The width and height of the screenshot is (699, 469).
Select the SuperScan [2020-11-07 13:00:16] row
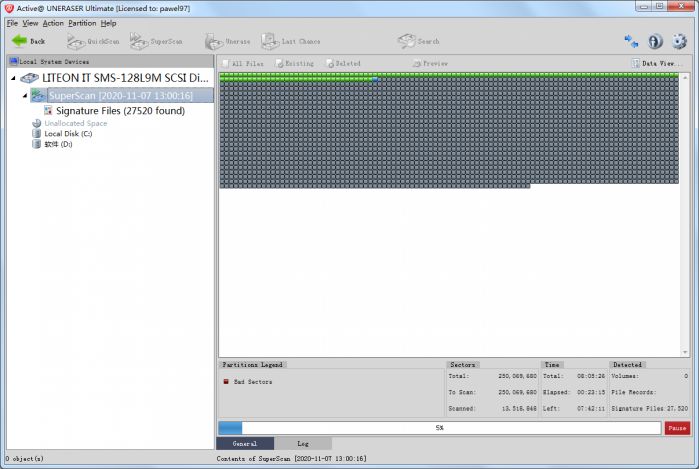[x=121, y=95]
